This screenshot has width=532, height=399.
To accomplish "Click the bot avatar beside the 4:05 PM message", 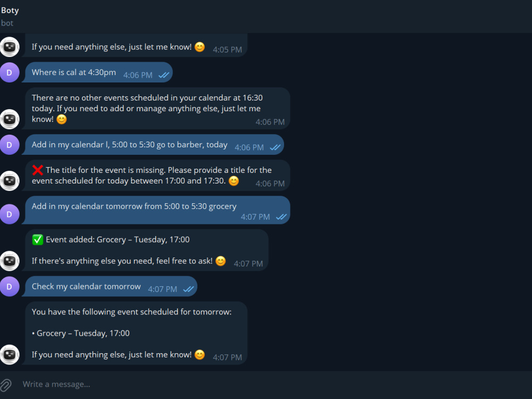I will (x=10, y=47).
